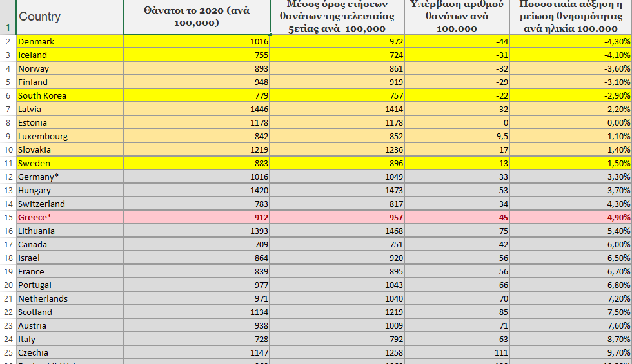Click the "Country" header cell

click(x=69, y=17)
